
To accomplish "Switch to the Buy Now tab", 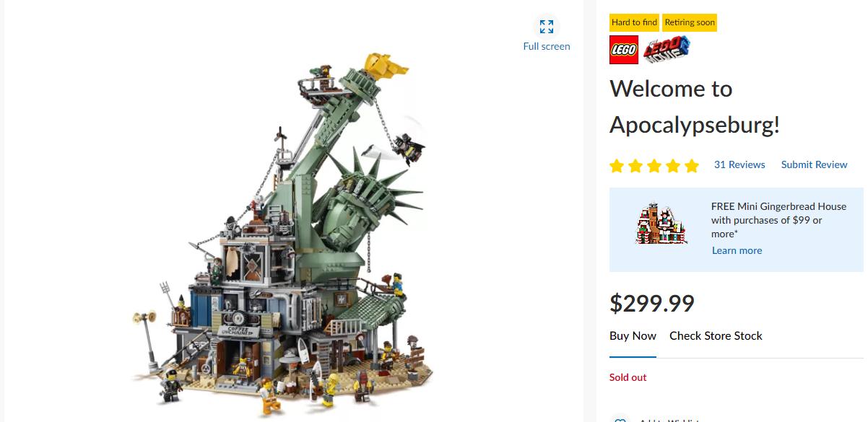I will click(x=633, y=335).
